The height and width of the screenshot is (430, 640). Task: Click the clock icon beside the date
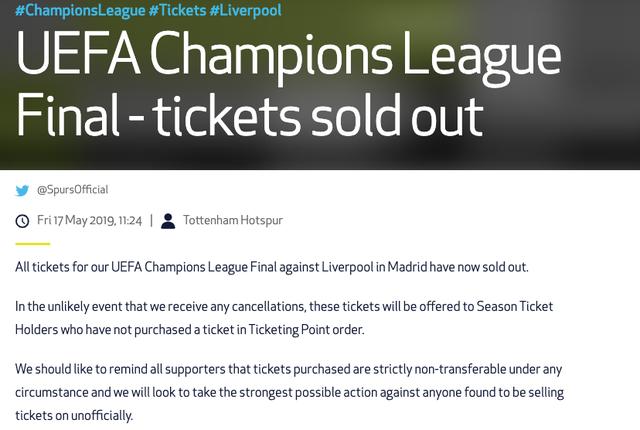22,221
